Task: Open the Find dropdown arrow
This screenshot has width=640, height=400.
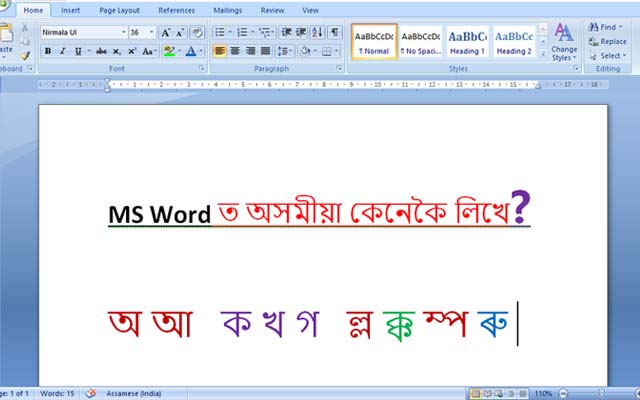Action: (x=620, y=27)
